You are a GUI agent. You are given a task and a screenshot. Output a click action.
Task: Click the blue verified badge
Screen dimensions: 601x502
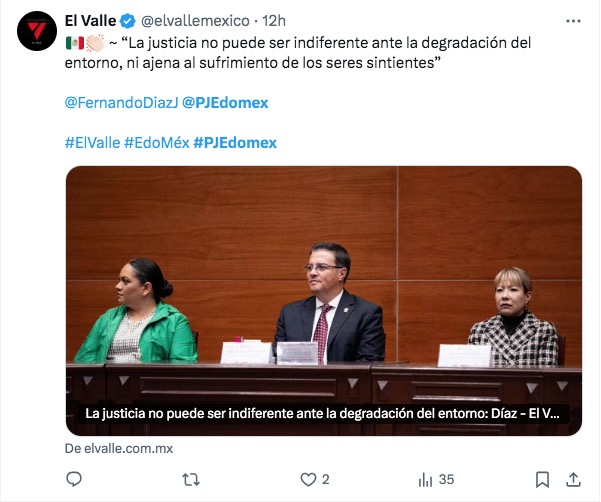(128, 21)
